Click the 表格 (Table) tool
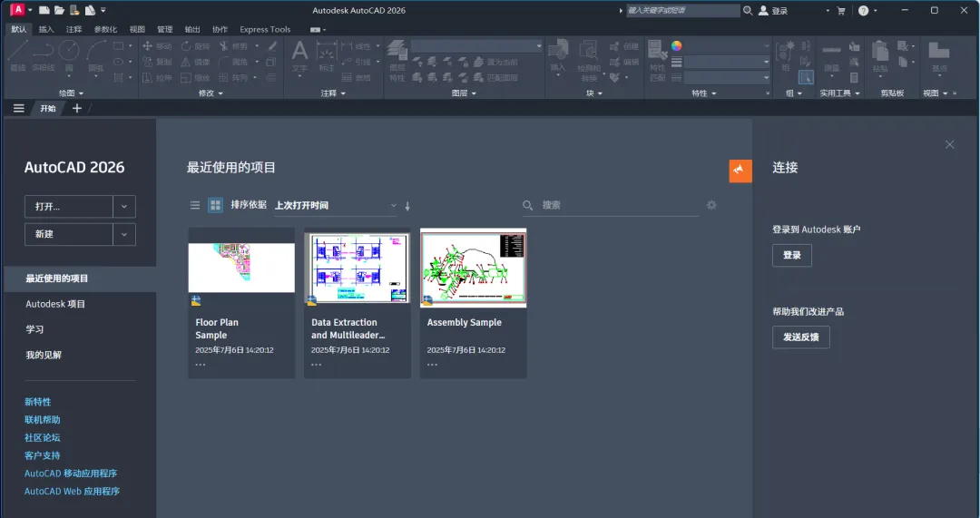980x518 pixels. coord(357,77)
